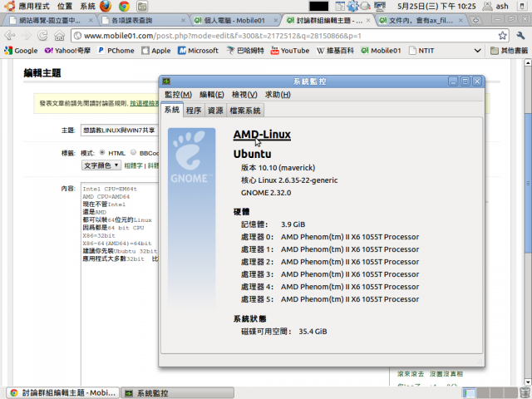Open the Apple bookmark
Screen dimensions: 532x399
click(x=156, y=51)
